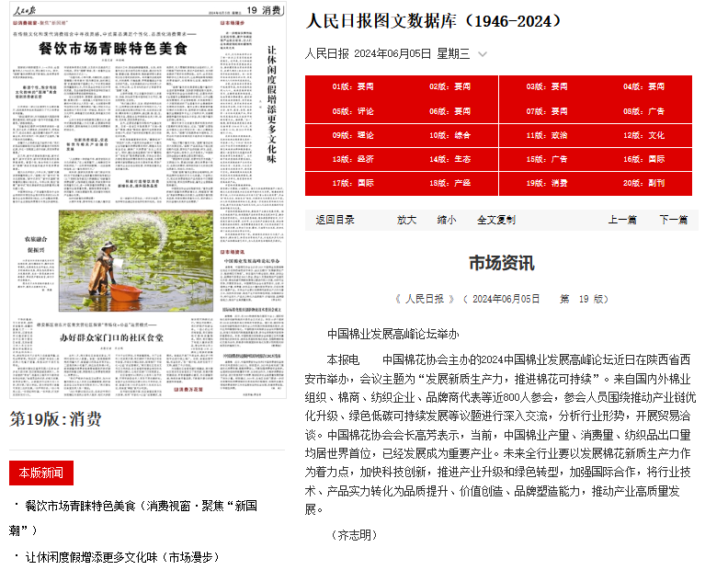The height and width of the screenshot is (570, 728).
Task: Expand the date dropdown chevron
Action: 483,54
